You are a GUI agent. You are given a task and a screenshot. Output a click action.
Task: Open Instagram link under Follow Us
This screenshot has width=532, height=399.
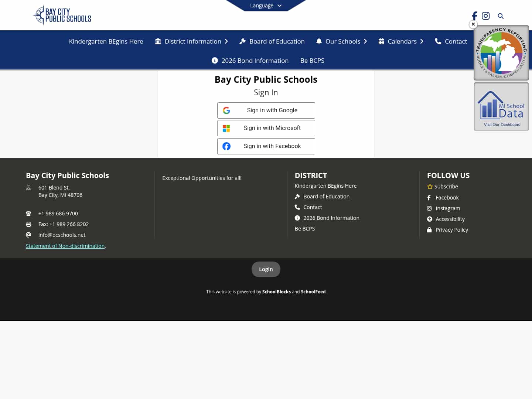tap(444, 208)
